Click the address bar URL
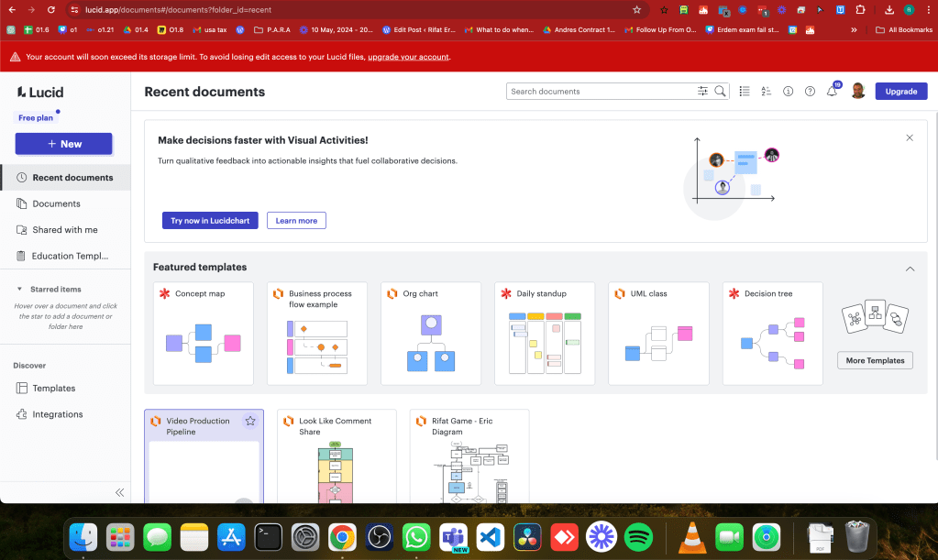Image resolution: width=938 pixels, height=560 pixels. click(x=178, y=9)
